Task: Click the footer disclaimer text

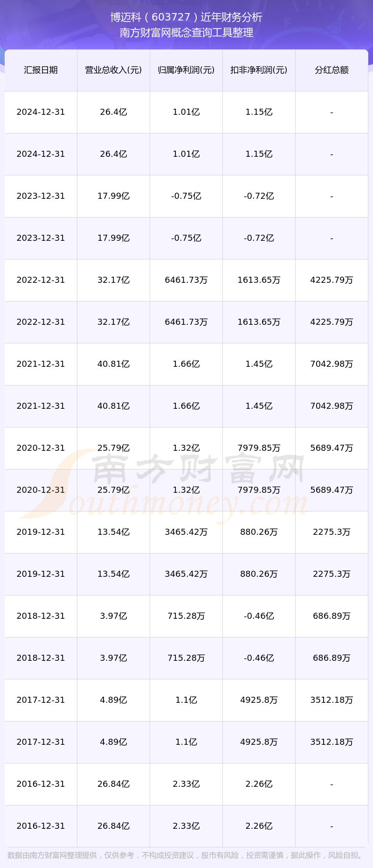Action: click(x=186, y=855)
